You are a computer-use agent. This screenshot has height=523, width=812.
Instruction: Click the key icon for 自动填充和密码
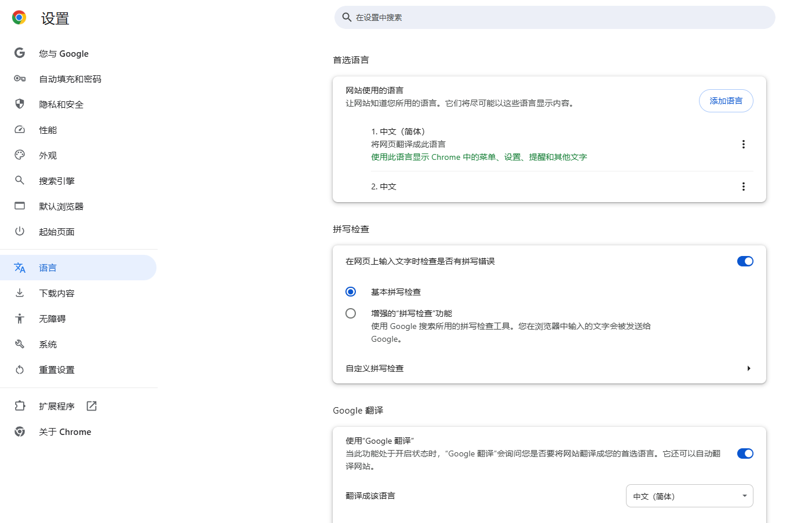[20, 79]
